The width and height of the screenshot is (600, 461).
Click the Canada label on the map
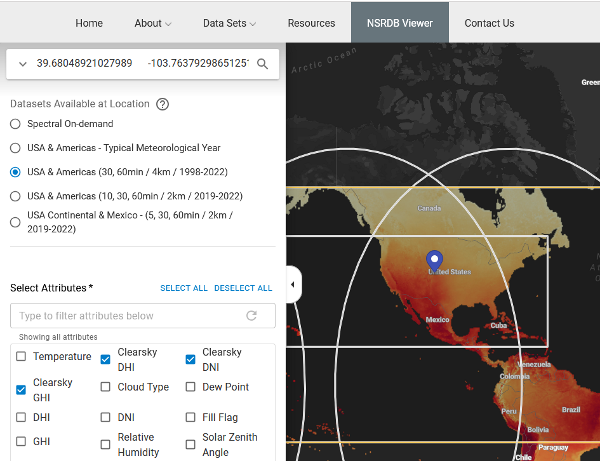[x=429, y=209]
